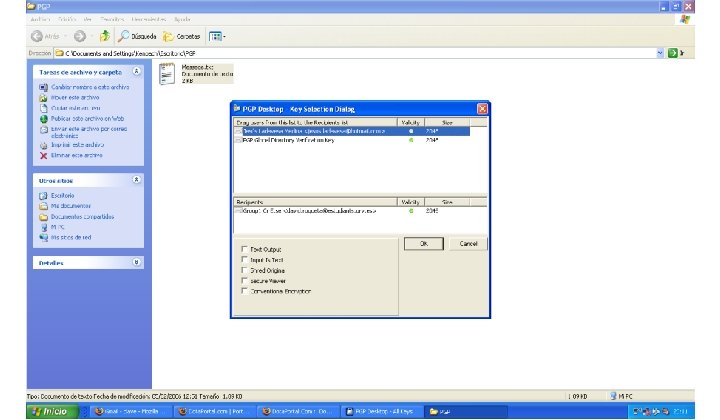The height and width of the screenshot is (420, 720).
Task: Open the Ver menu
Action: [x=88, y=19]
